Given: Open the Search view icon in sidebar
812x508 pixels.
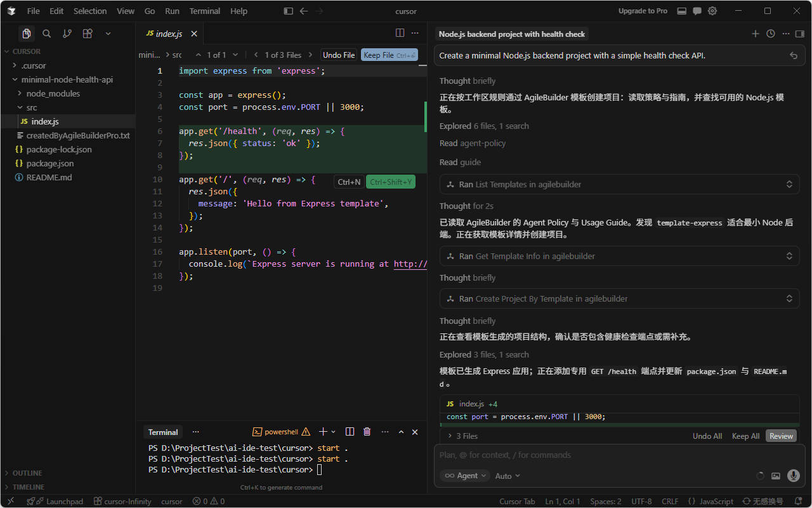Looking at the screenshot, I should (x=46, y=34).
